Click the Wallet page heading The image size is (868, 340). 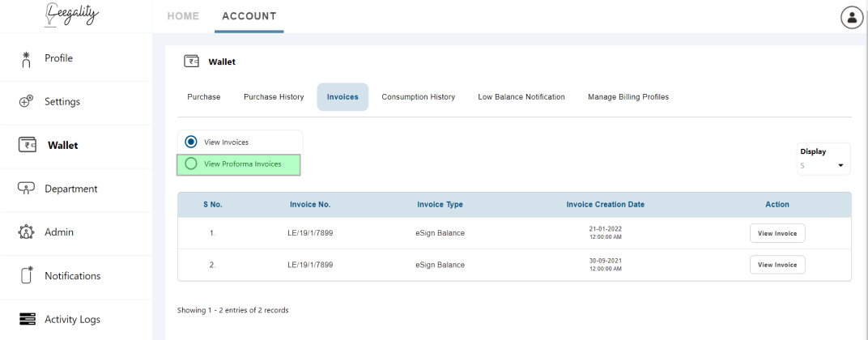click(x=221, y=62)
